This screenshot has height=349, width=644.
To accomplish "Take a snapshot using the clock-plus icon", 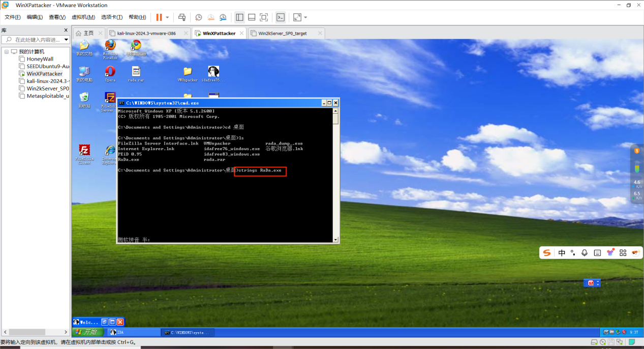I will click(199, 17).
